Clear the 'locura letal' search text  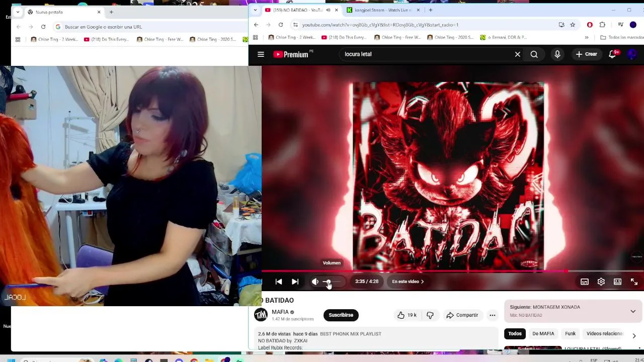coord(517,54)
